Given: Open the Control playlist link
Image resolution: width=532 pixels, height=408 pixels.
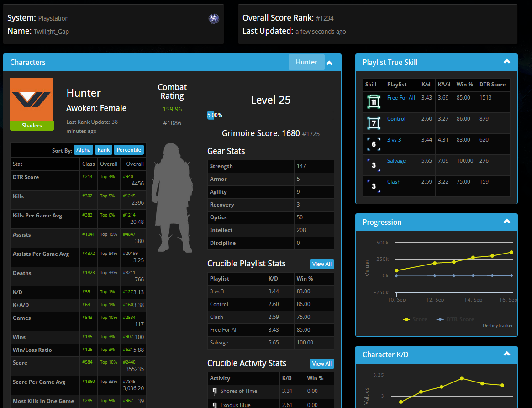Looking at the screenshot, I should (396, 119).
